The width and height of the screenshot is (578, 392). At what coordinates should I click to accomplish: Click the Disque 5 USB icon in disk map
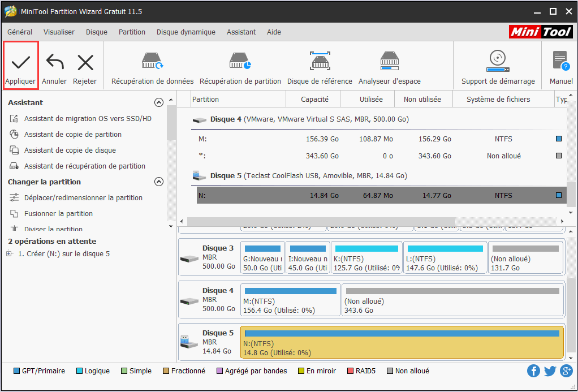189,342
